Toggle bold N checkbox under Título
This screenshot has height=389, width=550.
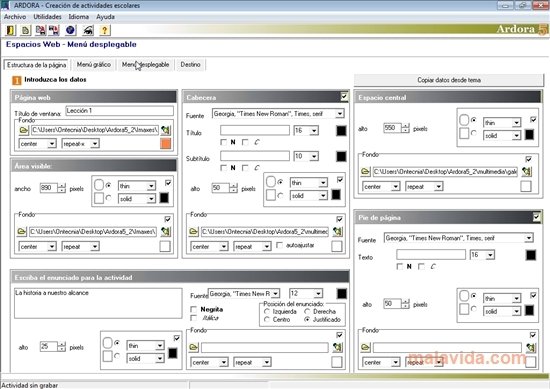click(x=223, y=142)
